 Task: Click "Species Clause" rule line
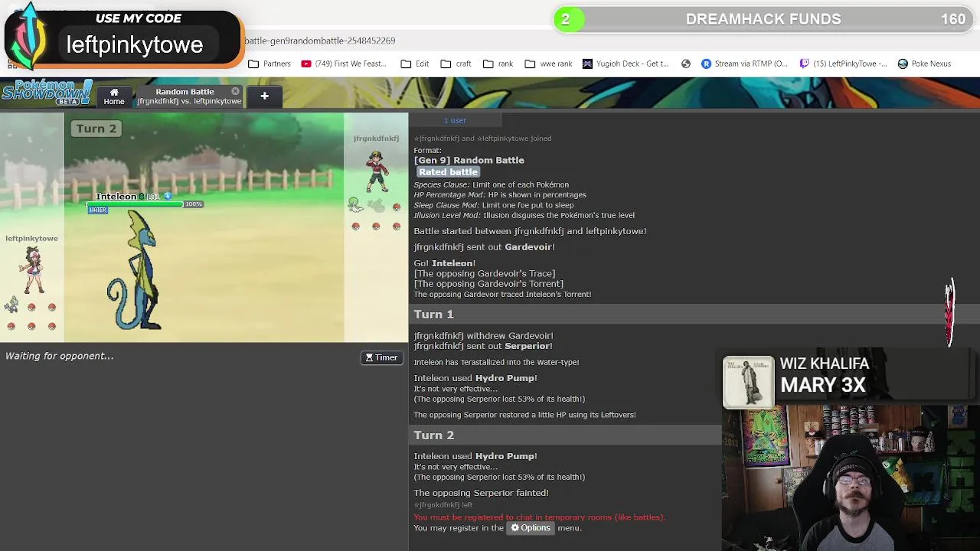492,184
